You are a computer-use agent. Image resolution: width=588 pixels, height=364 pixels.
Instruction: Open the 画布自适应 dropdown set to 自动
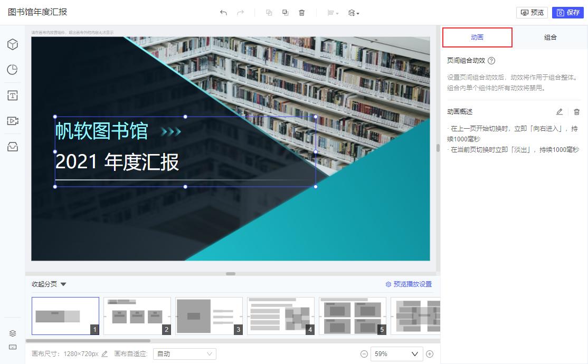click(184, 353)
